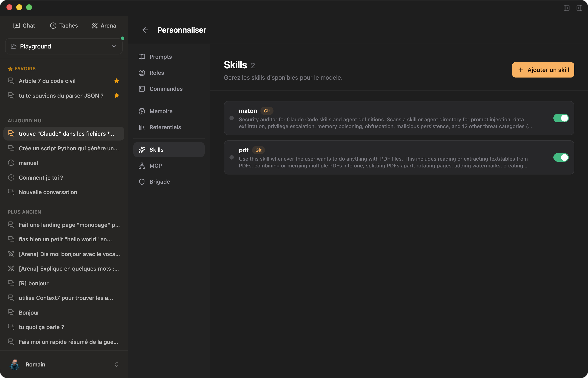Select the MCP section

coord(155,166)
